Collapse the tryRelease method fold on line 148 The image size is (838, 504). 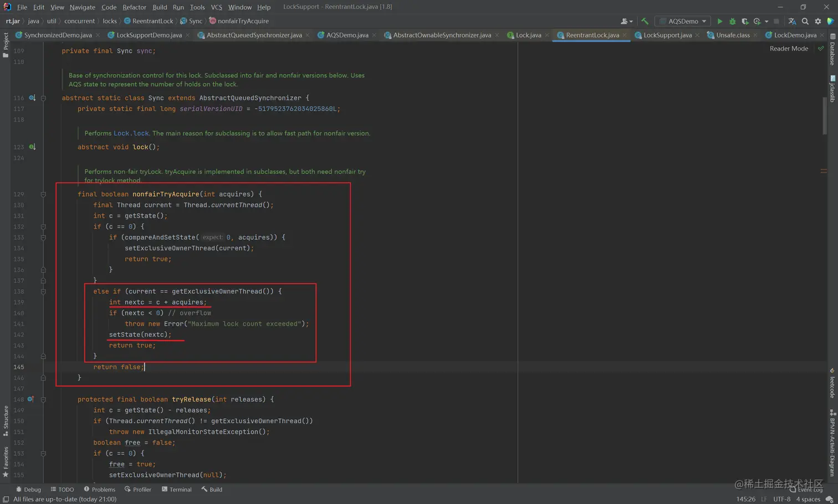pos(43,399)
